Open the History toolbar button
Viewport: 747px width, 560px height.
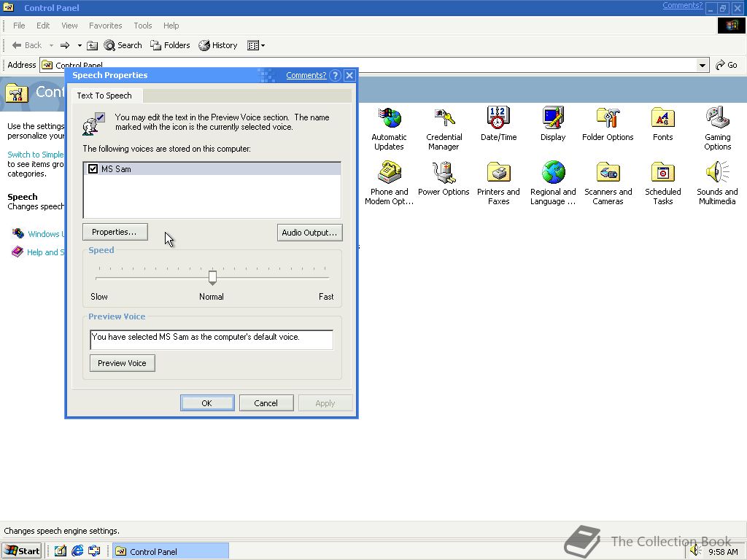(x=218, y=45)
